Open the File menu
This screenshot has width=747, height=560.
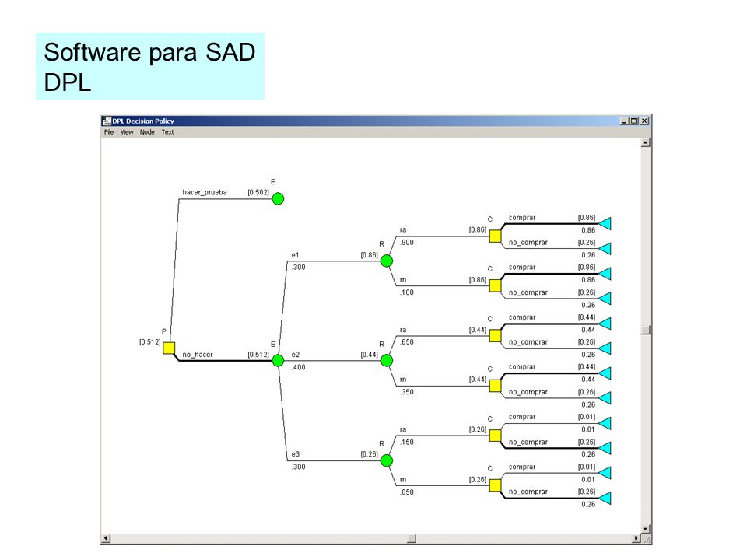(x=109, y=132)
